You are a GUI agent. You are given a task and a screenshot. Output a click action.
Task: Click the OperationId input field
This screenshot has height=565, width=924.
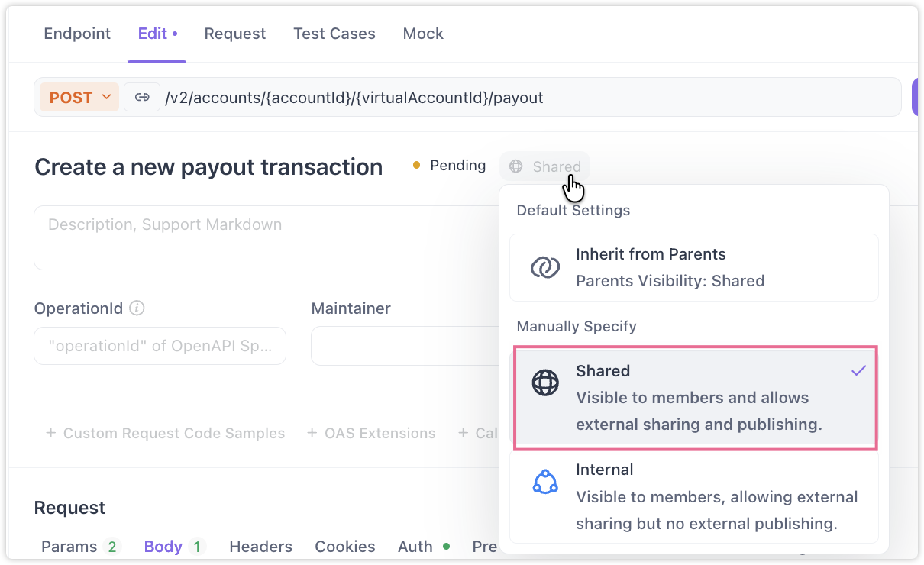coord(160,346)
